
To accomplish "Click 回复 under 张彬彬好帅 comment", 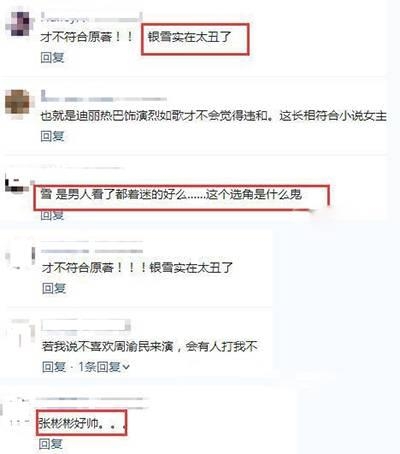I will coord(51,444).
